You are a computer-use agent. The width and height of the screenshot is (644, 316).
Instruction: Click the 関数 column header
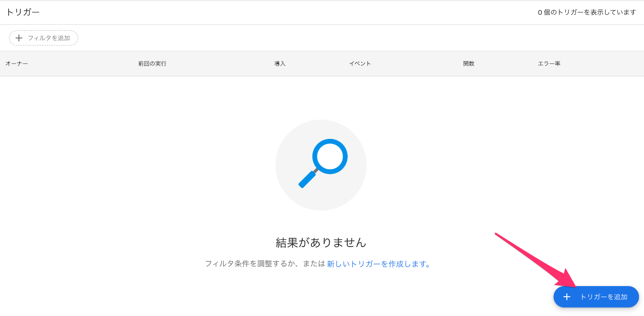click(x=469, y=63)
